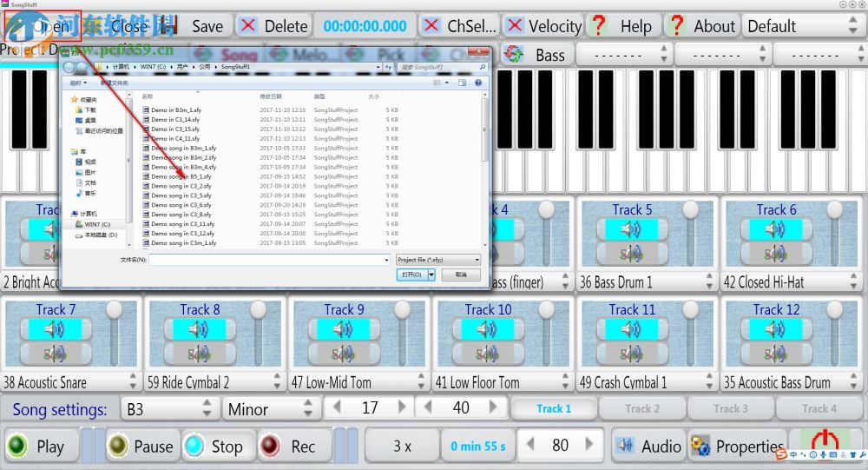Switch to Track 2 tab
Image resolution: width=868 pixels, height=470 pixels.
[642, 409]
